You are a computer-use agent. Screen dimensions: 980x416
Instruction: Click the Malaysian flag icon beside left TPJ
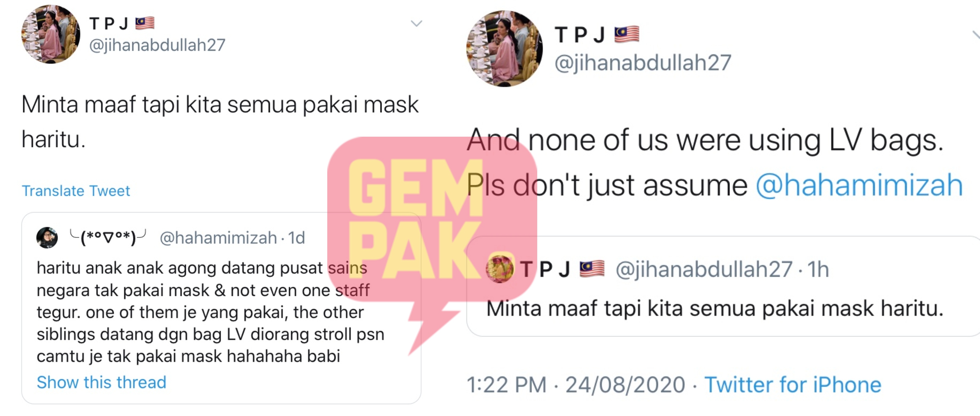coord(145,23)
